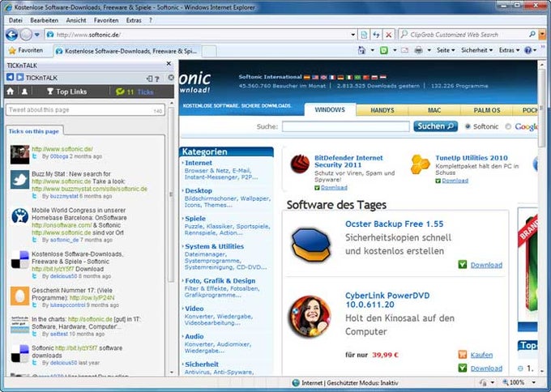Click the BitDefender Internet Security icon

tap(300, 164)
